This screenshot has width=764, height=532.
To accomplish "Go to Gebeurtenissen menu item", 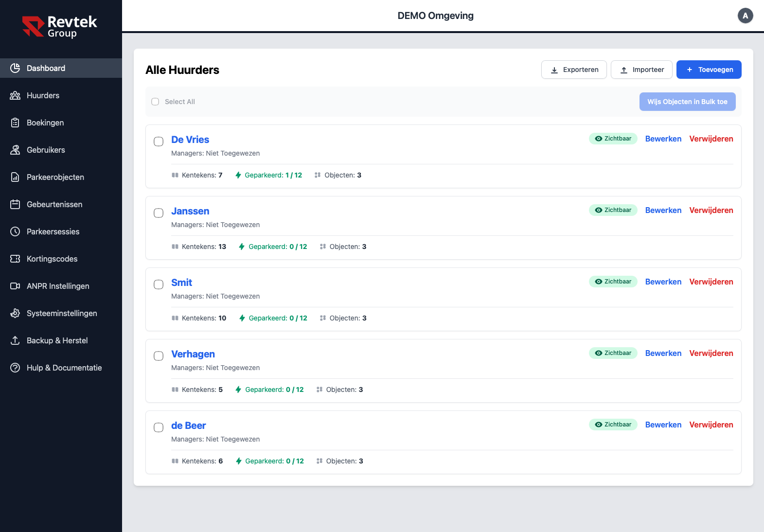I will pos(54,204).
